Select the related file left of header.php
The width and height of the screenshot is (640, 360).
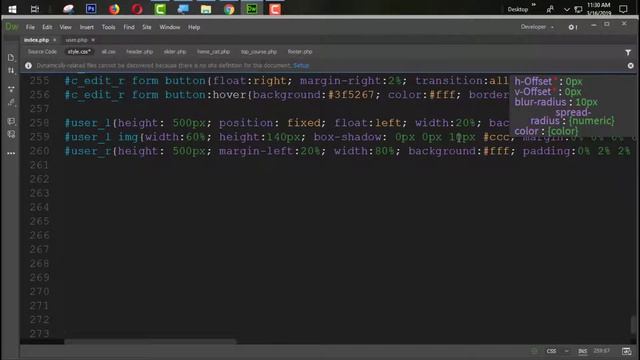[x=108, y=52]
